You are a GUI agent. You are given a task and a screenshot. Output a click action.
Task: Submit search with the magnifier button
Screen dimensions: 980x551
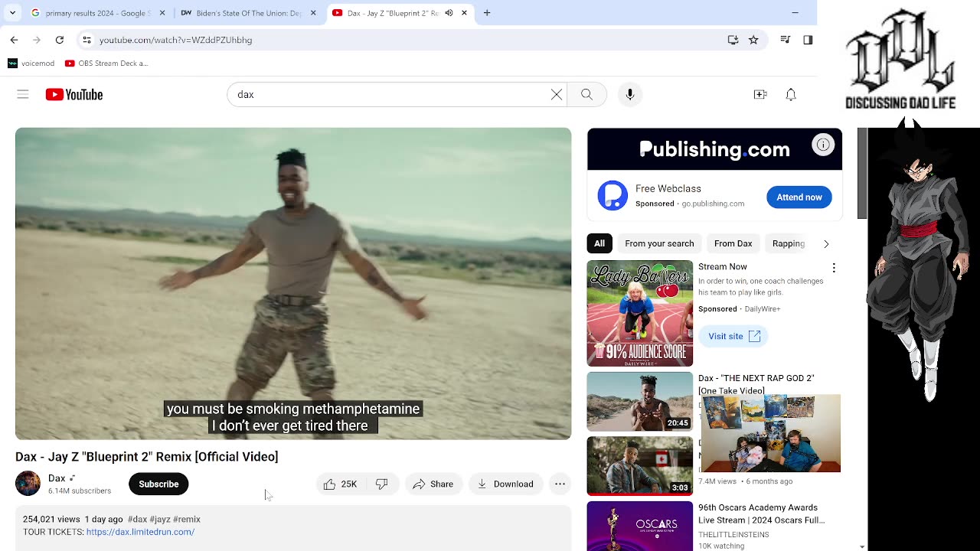point(586,94)
